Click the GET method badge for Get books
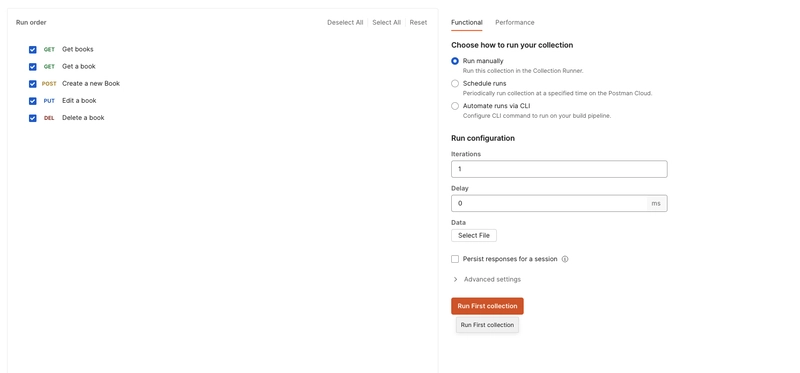Viewport: 800px width, 373px height. click(x=49, y=49)
